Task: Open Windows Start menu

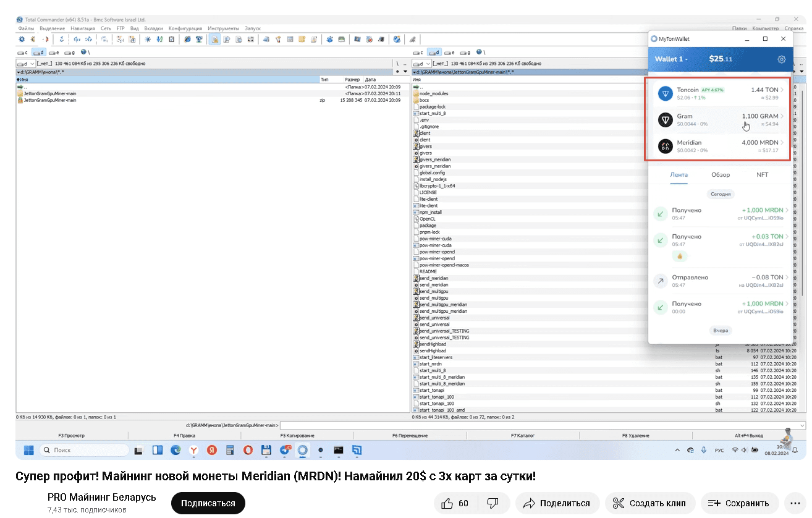Action: tap(29, 450)
